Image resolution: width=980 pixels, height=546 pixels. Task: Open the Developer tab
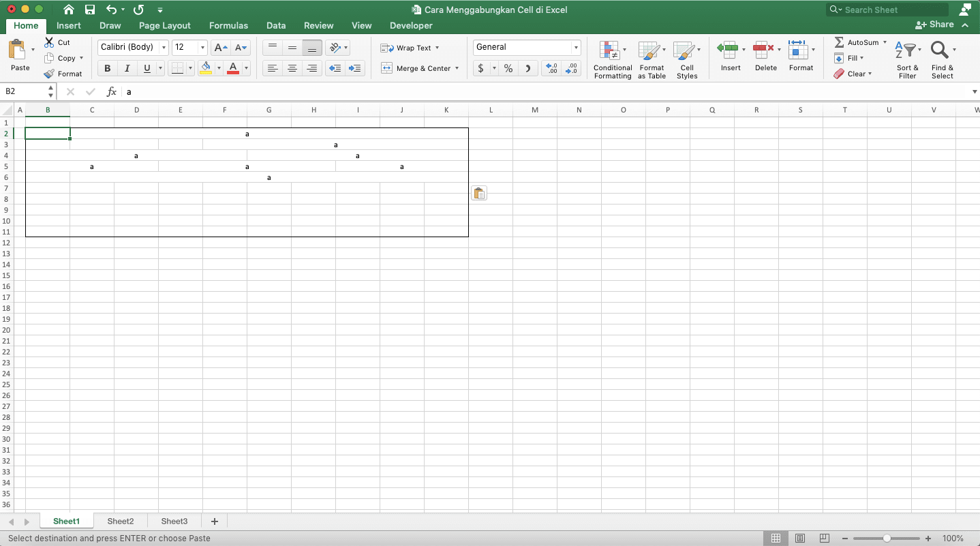411,25
